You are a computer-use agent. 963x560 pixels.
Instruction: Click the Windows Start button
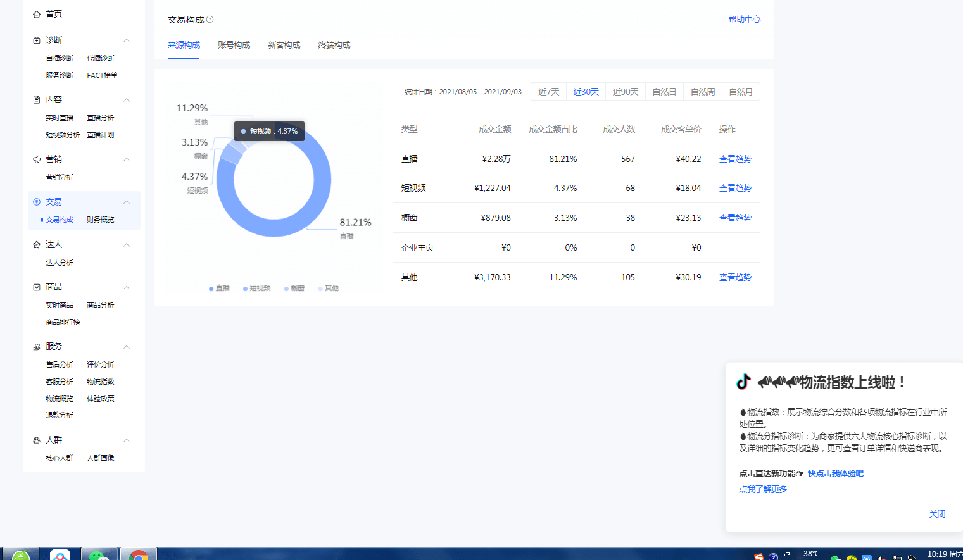pos(21,555)
